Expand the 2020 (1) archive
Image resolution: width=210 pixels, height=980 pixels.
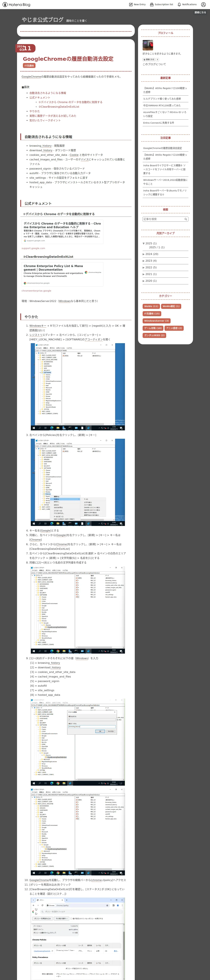[144, 281]
